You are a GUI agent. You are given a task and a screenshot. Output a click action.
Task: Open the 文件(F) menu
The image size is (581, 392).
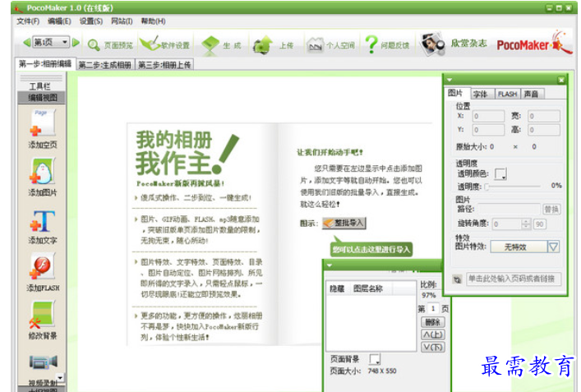pyautogui.click(x=28, y=21)
